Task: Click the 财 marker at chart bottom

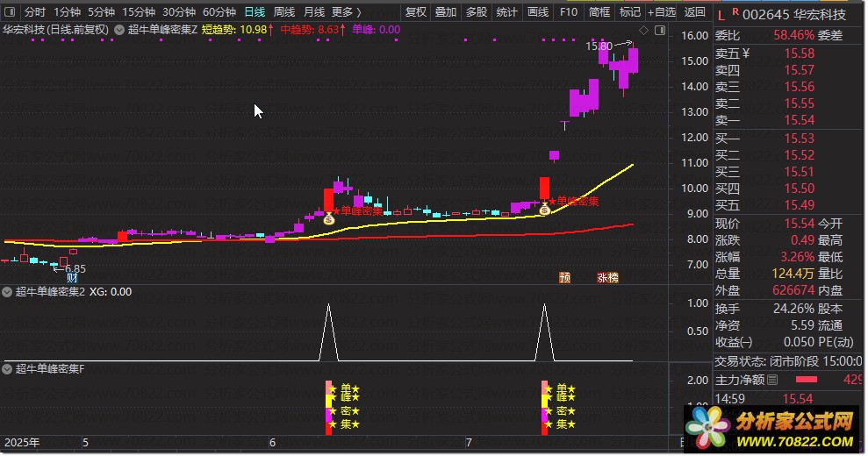Action: click(72, 278)
